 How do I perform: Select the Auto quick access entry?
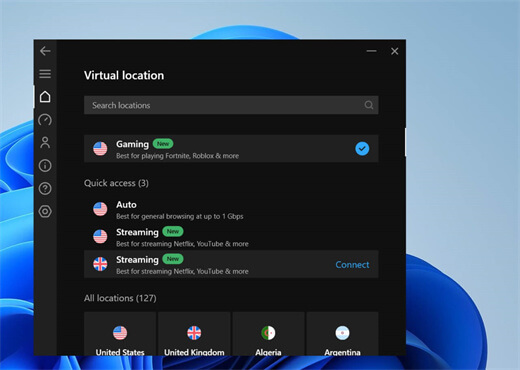click(231, 210)
